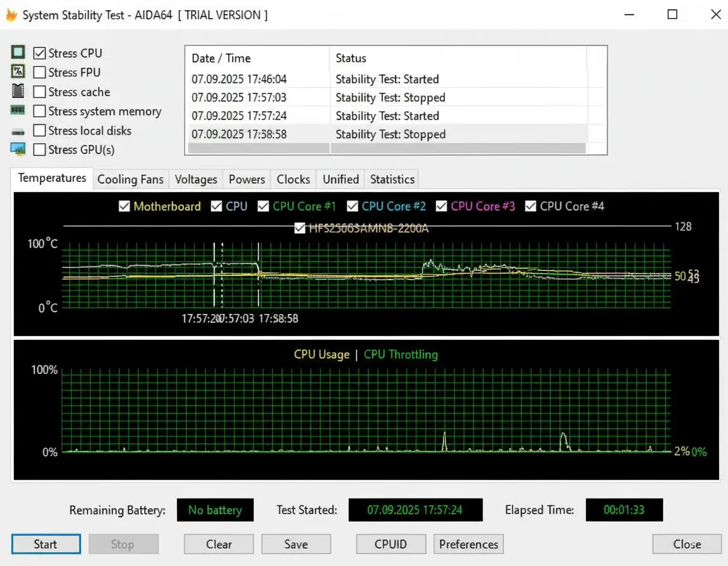The image size is (728, 566).
Task: Enable the Stress FPU checkbox
Action: 39,73
